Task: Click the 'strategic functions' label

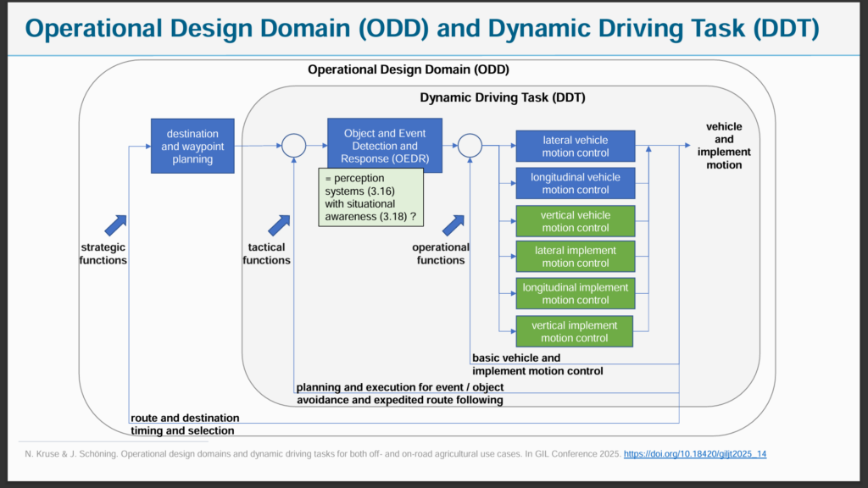Action: (103, 253)
